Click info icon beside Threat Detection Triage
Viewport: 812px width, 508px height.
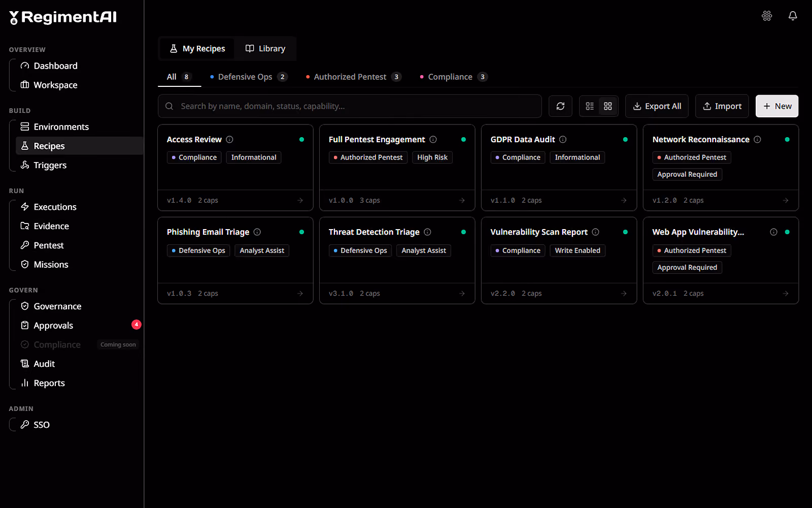427,232
